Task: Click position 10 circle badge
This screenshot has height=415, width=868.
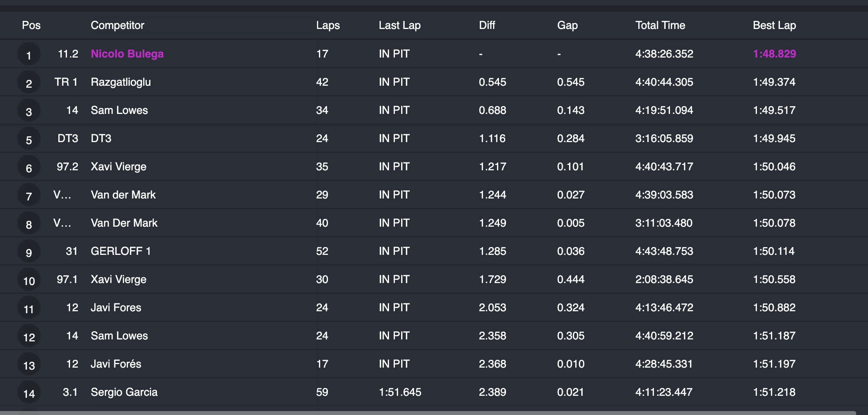Action: [x=29, y=280]
